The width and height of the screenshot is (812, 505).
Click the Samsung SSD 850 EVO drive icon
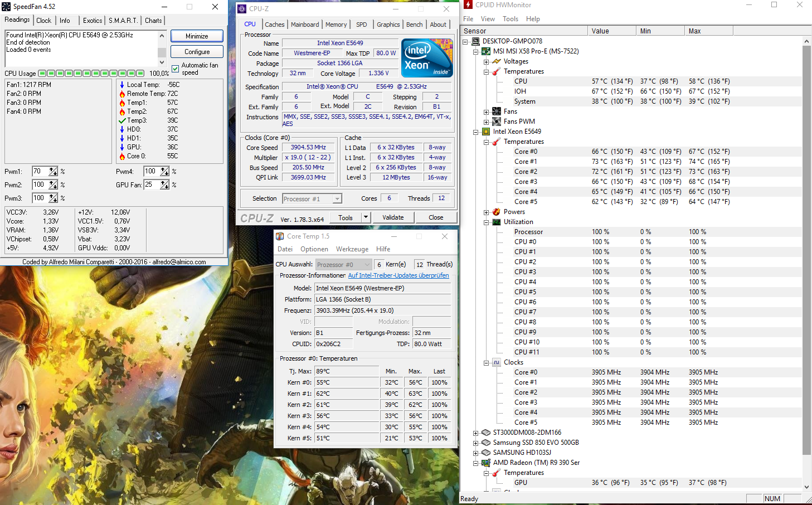point(485,443)
